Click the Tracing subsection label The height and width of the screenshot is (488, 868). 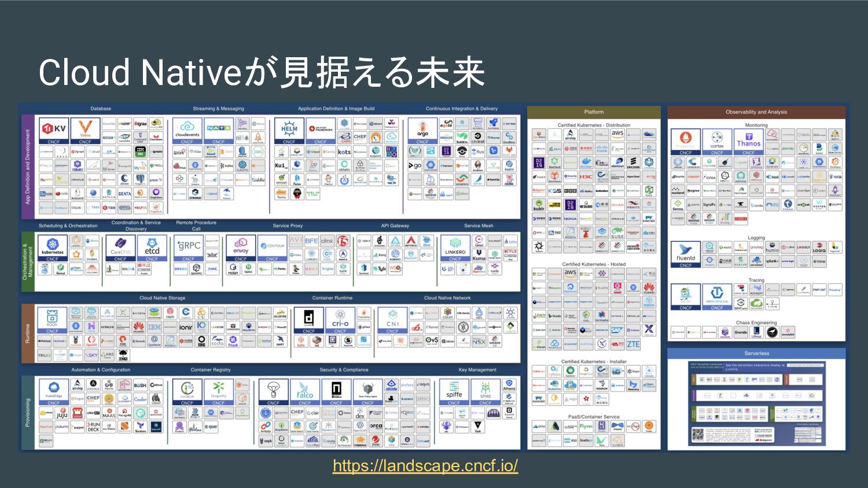point(756,280)
